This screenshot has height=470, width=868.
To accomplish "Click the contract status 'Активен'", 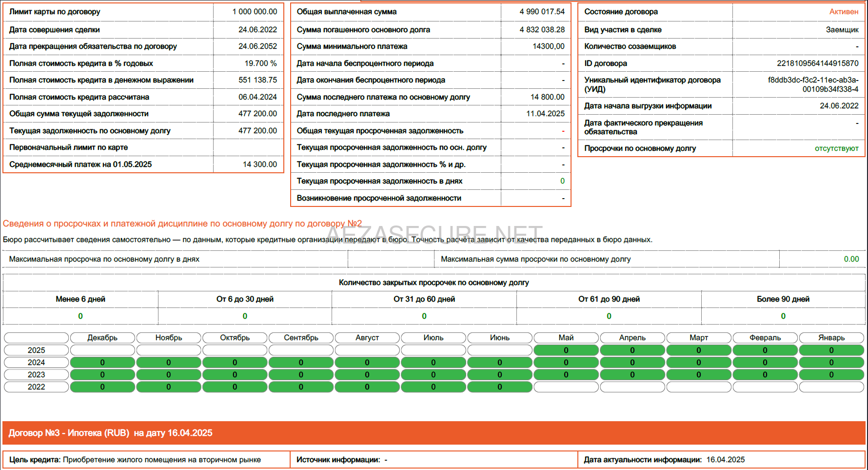I will [844, 12].
